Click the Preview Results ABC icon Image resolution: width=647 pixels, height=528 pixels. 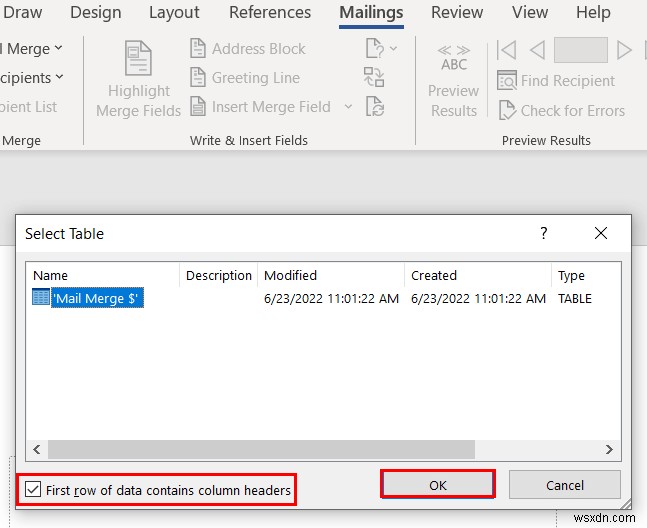pos(453,58)
